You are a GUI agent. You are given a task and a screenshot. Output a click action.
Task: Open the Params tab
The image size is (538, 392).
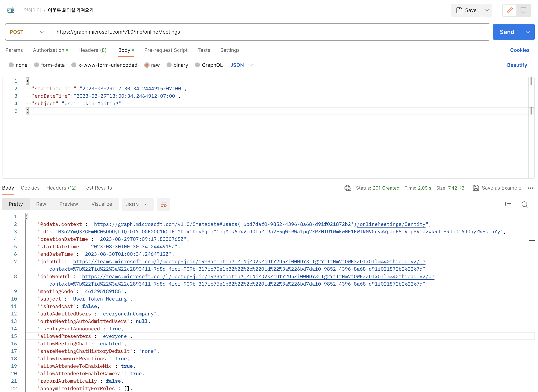[x=14, y=50]
